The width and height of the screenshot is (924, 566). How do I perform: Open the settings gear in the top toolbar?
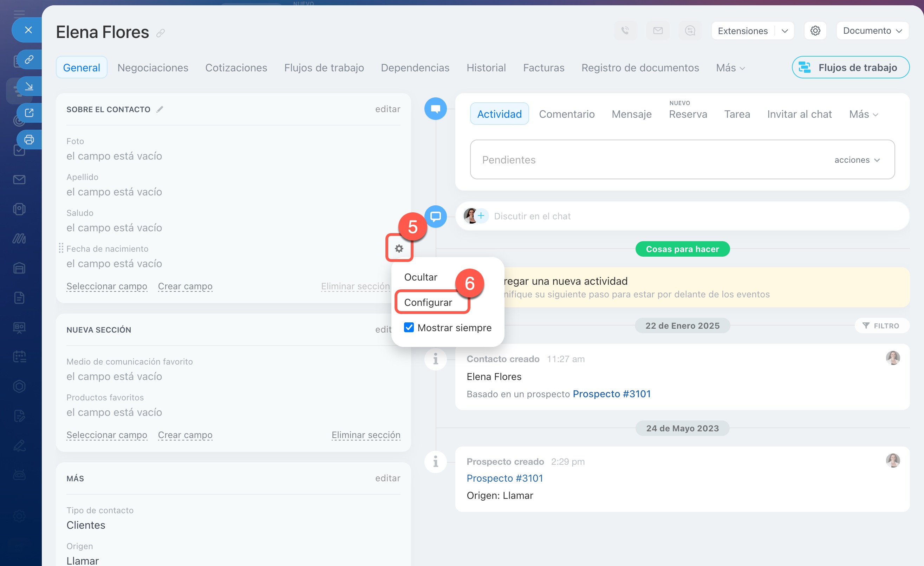[815, 31]
